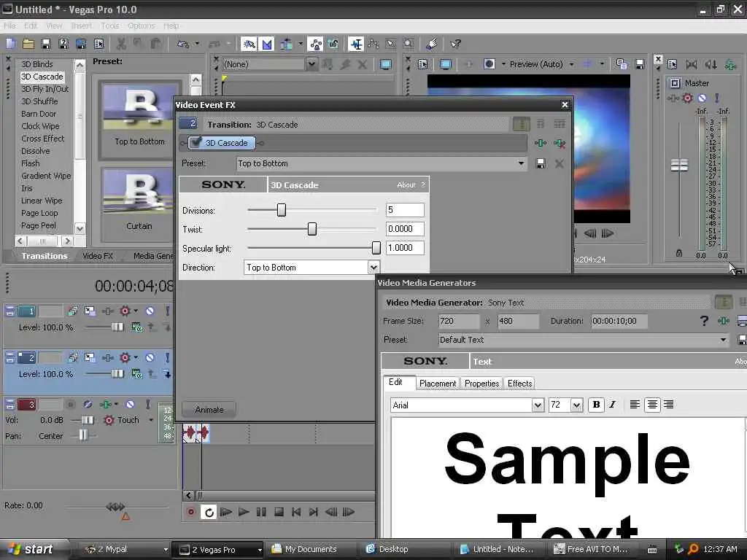
Task: Toggle Italic in Sony Text editor
Action: coord(613,405)
